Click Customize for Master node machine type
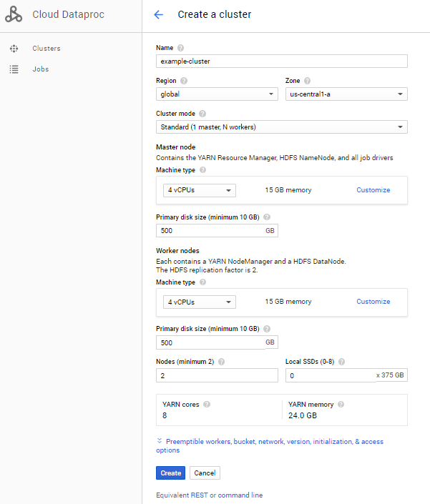The height and width of the screenshot is (504, 430). (373, 190)
